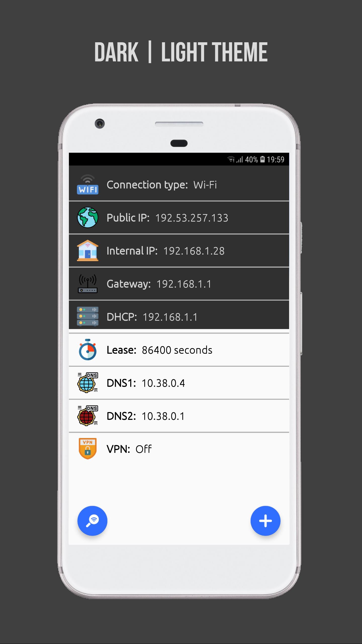Tap the house icon for Internal IP
Screen dimensions: 362x644
tap(87, 251)
